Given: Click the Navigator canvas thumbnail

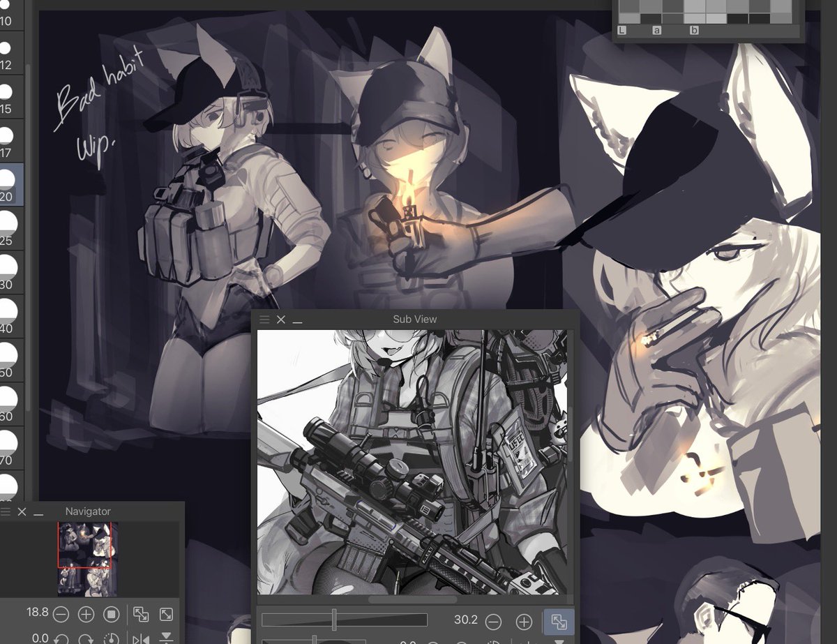Looking at the screenshot, I should [87, 560].
